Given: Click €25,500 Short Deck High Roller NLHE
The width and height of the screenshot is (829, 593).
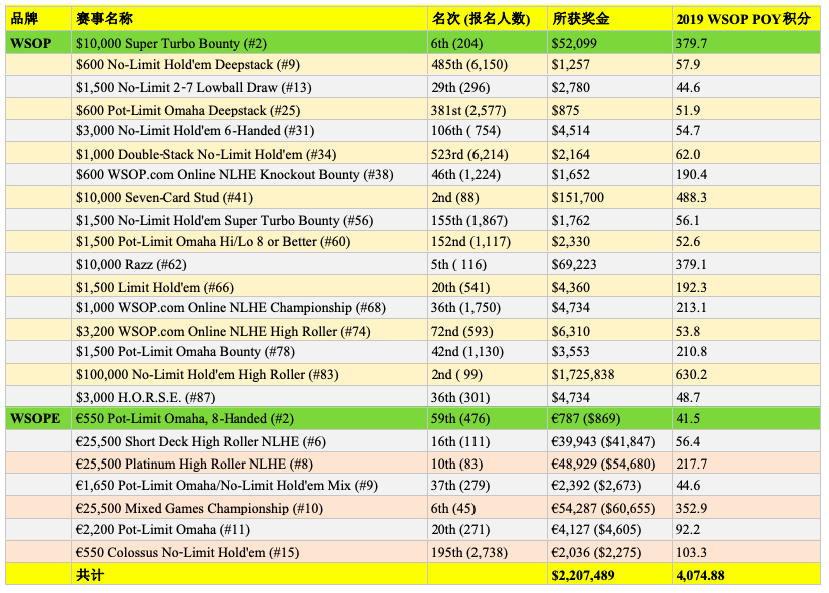Looking at the screenshot, I should pos(249,441).
